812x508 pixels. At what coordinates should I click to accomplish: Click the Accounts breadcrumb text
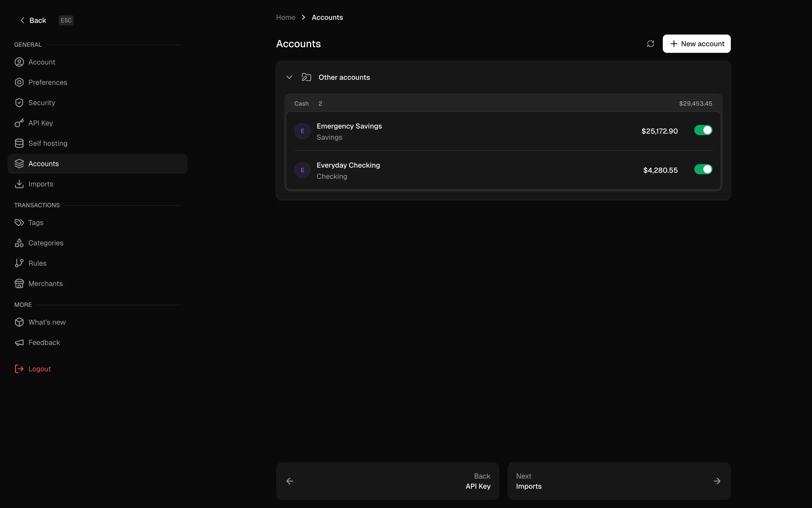click(x=327, y=18)
